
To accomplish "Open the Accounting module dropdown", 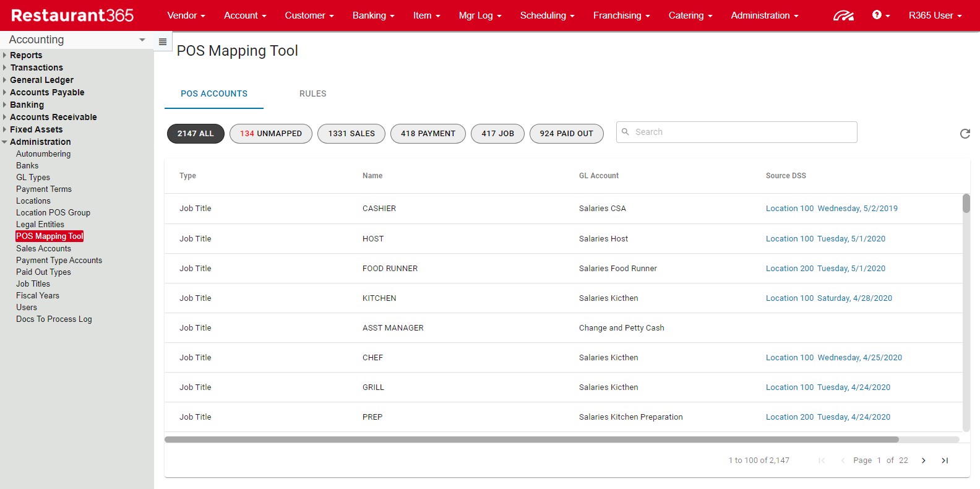I will (77, 40).
